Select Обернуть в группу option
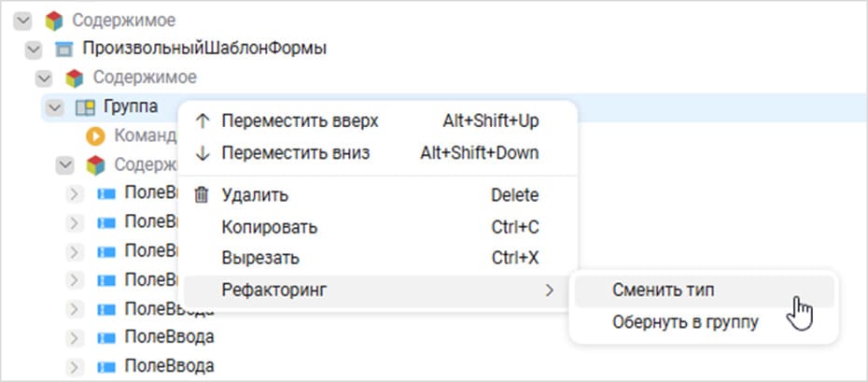This screenshot has width=868, height=382. pyautogui.click(x=685, y=322)
